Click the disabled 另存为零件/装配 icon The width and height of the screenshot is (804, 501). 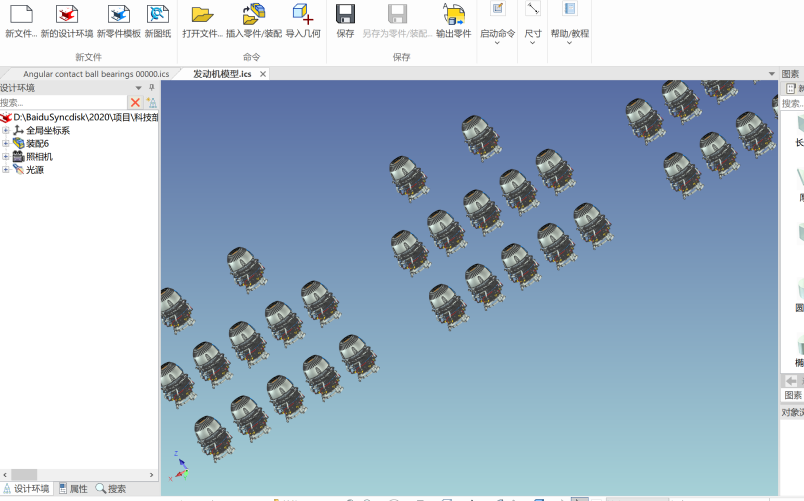point(397,21)
